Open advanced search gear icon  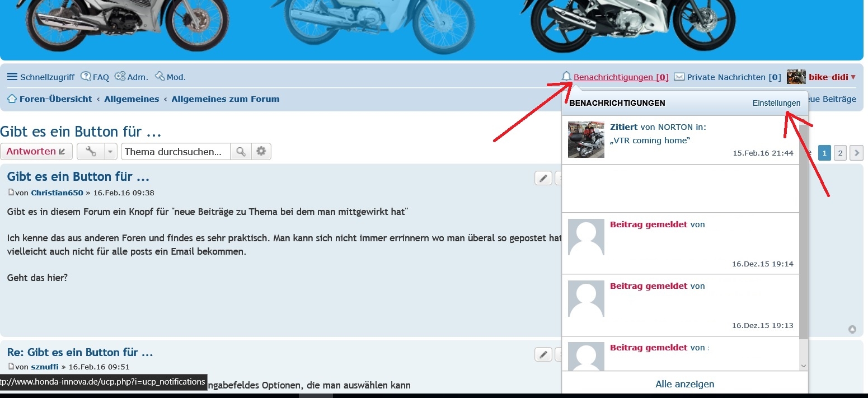click(261, 151)
